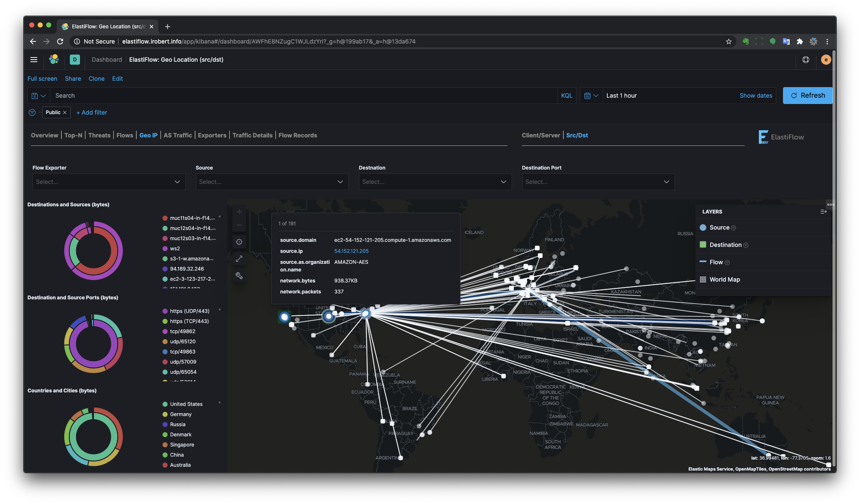Click the map layers list expand icon
The image size is (860, 504).
pyautogui.click(x=823, y=212)
